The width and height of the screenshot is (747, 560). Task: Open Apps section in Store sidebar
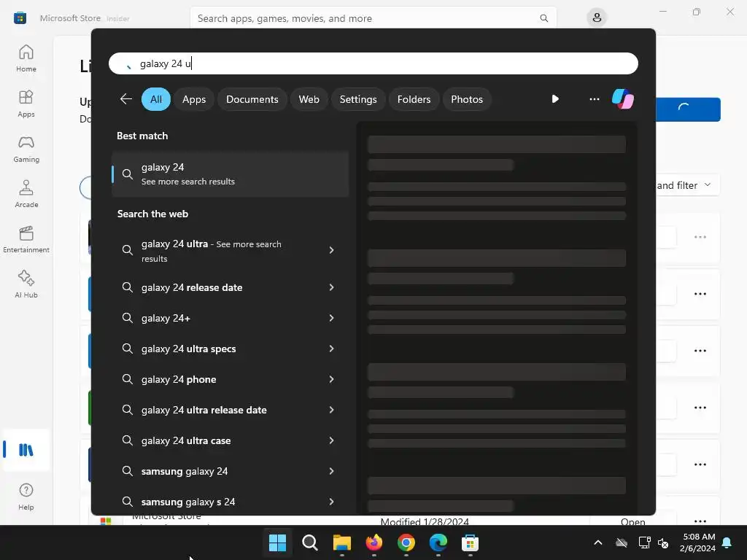click(x=26, y=104)
